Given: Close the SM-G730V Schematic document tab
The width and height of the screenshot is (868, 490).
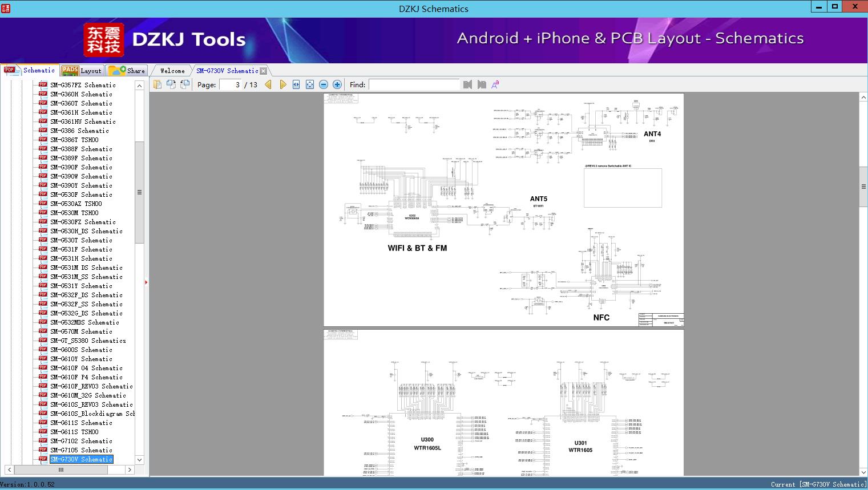Looking at the screenshot, I should point(263,70).
